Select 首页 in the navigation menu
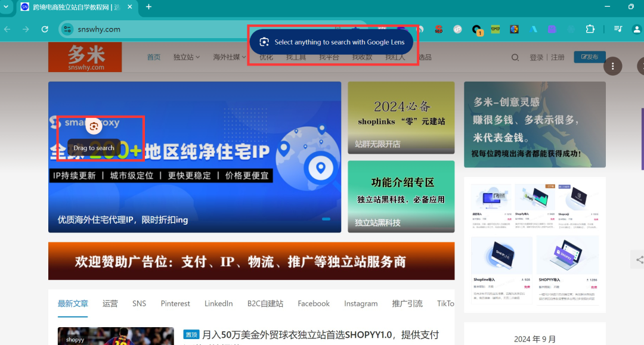This screenshot has width=644, height=345. [x=153, y=57]
